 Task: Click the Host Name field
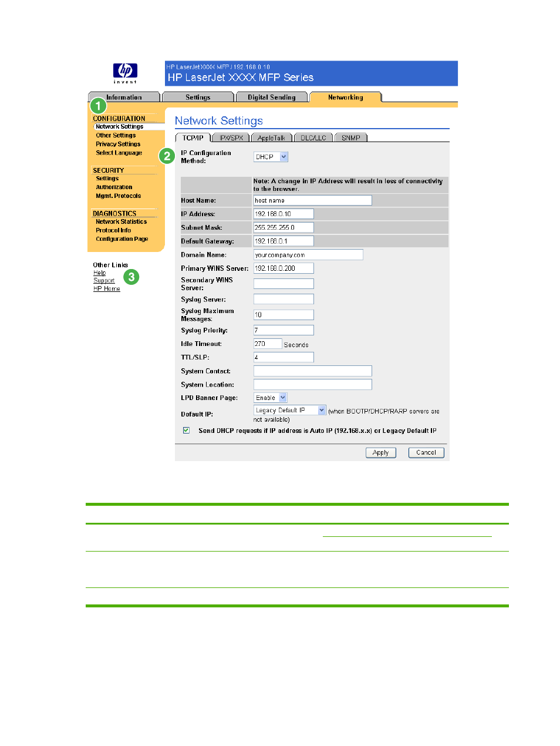[x=313, y=201]
